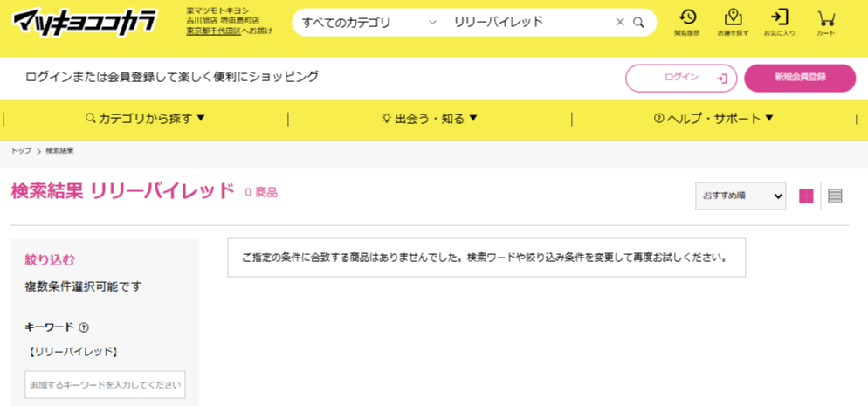Click the マツキヨココカラ logo
Screen dimensions: 868x406
[85, 22]
